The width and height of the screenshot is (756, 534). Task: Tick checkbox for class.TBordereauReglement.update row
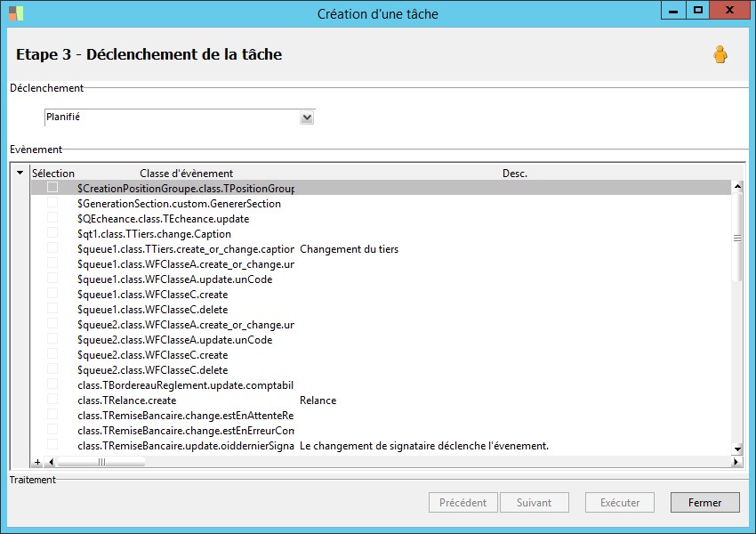52,384
